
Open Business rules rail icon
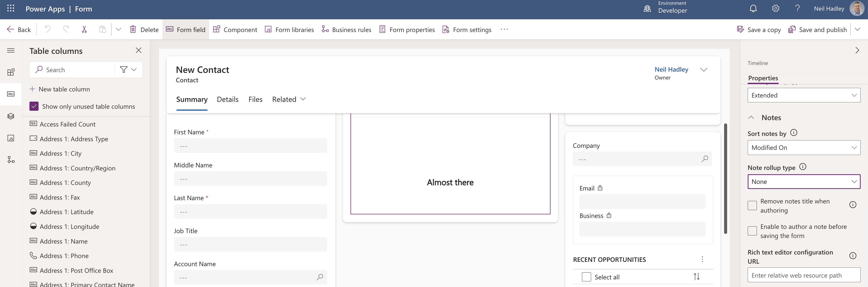pos(11,160)
